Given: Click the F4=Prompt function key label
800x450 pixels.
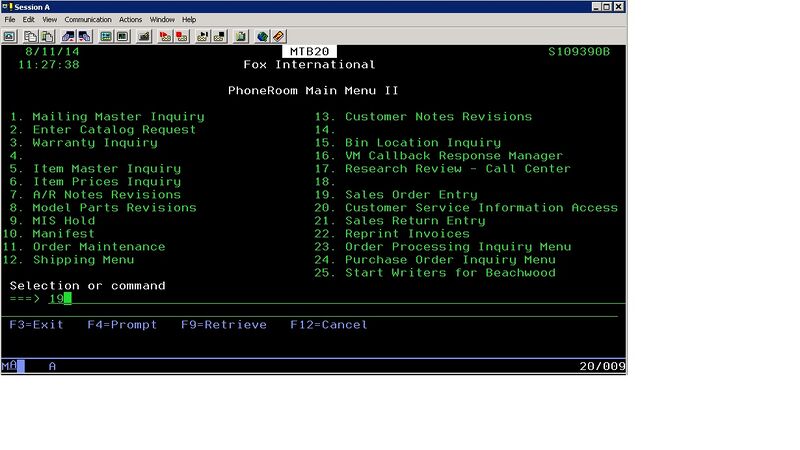Looking at the screenshot, I should (122, 325).
